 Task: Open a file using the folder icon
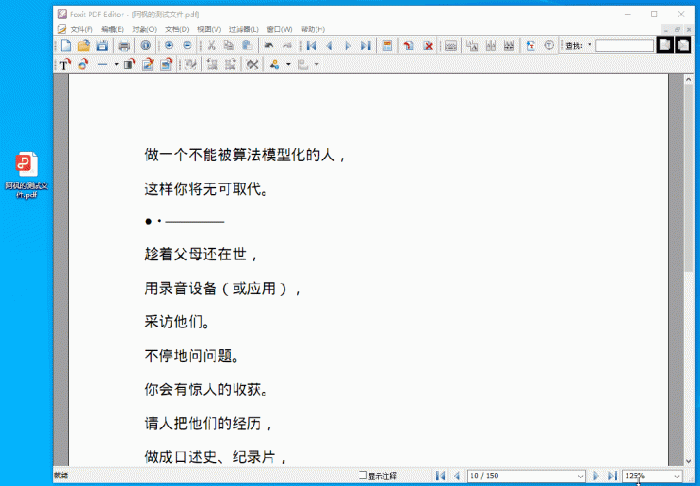click(x=83, y=46)
